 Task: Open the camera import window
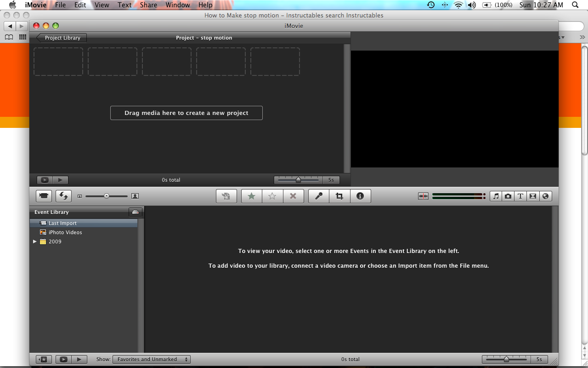click(x=44, y=196)
